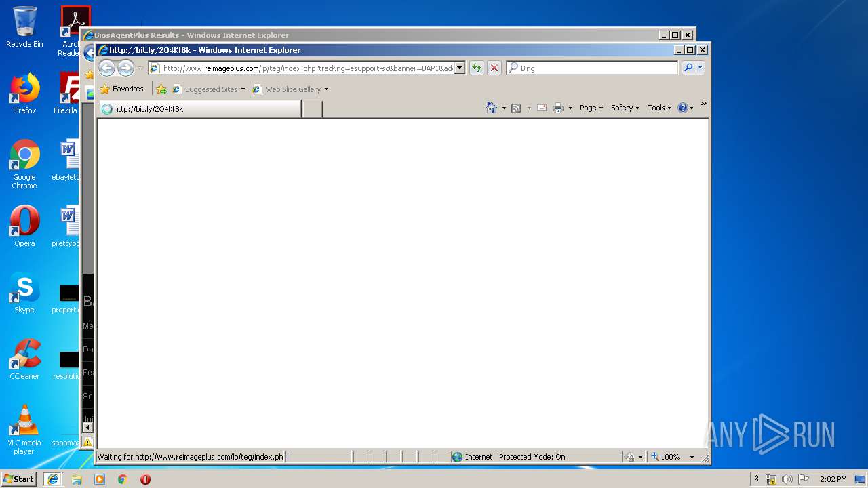Click the 100% zoom magnifier button
Screen dimensions: 868x488
coord(665,457)
